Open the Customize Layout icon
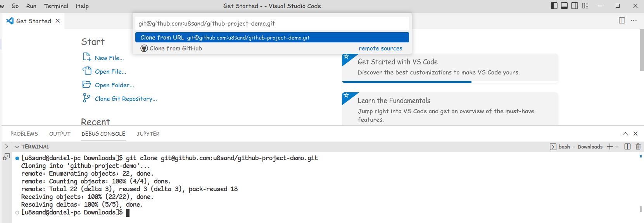 (585, 6)
